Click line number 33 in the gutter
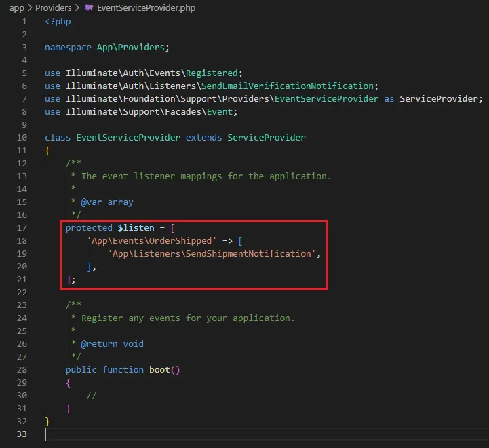Image resolution: width=489 pixels, height=448 pixels. 22,434
